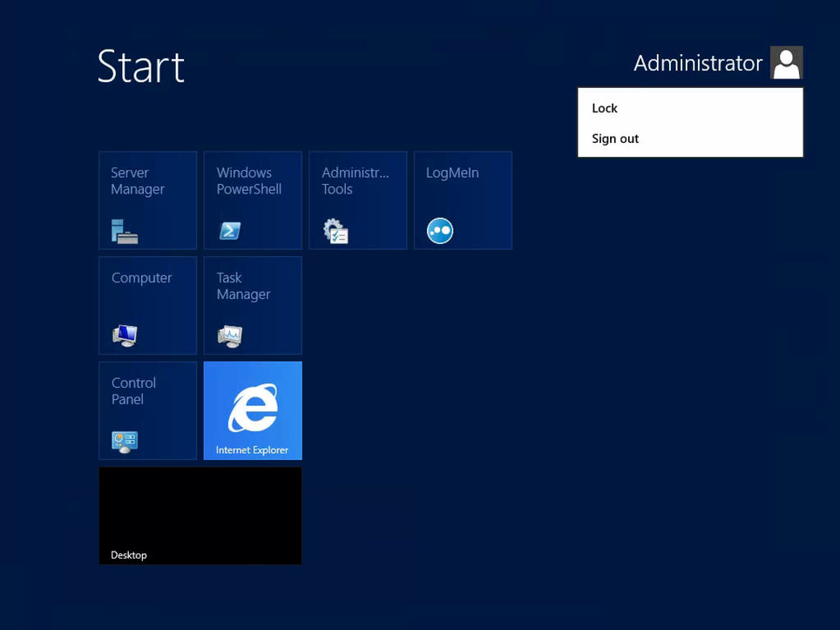Choose Sign out from the user menu
Viewport: 840px width, 630px height.
pyautogui.click(x=615, y=139)
